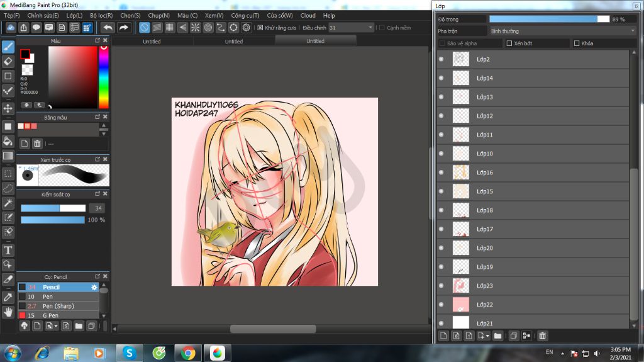Select the Lasso tool
644x362 pixels.
[8, 188]
